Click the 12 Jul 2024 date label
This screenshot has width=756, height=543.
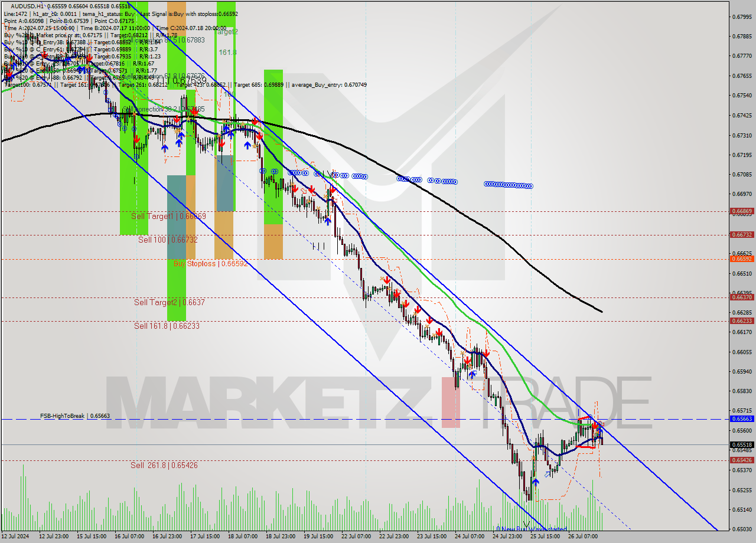click(x=15, y=537)
